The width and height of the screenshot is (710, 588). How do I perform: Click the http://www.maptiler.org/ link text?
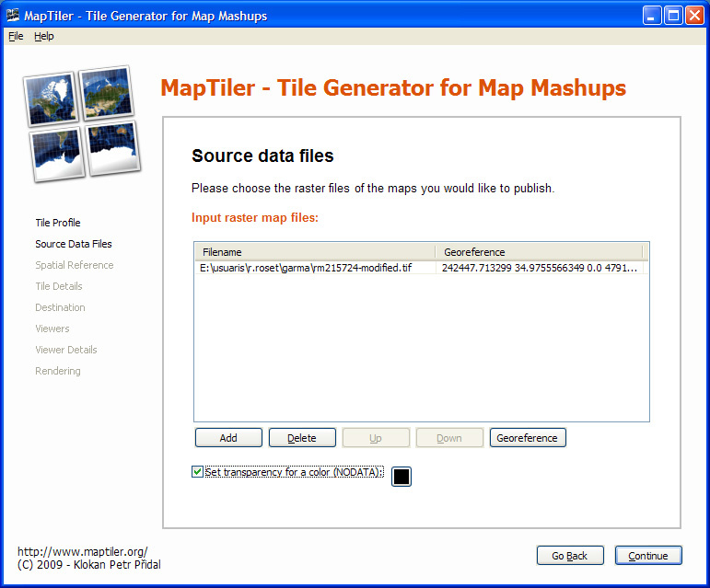(x=82, y=552)
